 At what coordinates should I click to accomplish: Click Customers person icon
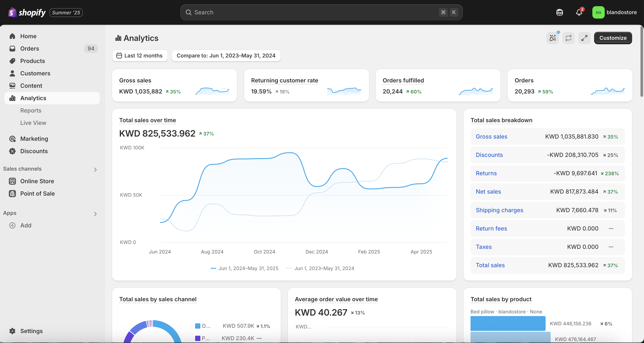[x=12, y=73]
